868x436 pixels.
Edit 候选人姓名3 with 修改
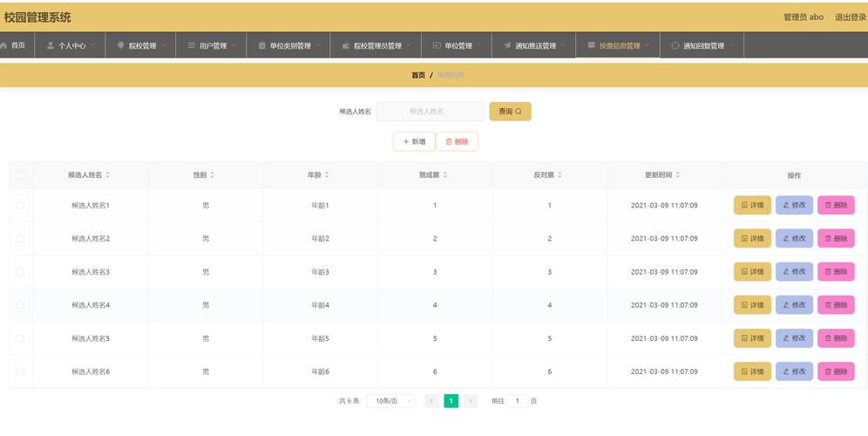click(x=795, y=271)
